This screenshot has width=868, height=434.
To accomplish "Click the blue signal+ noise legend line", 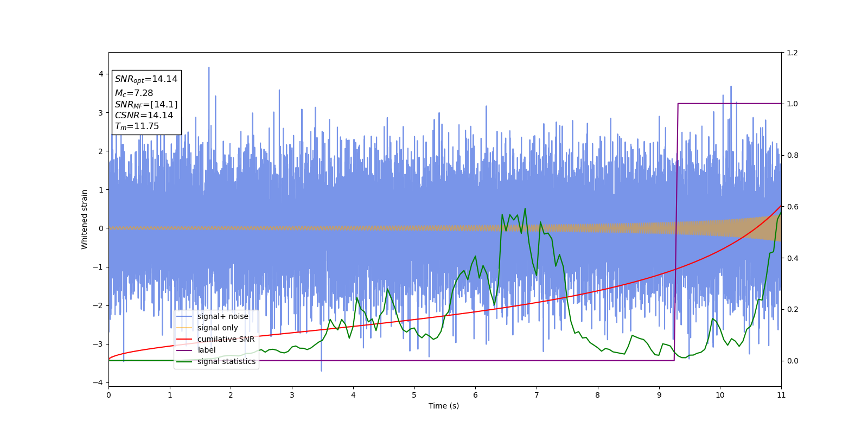I will click(x=184, y=317).
